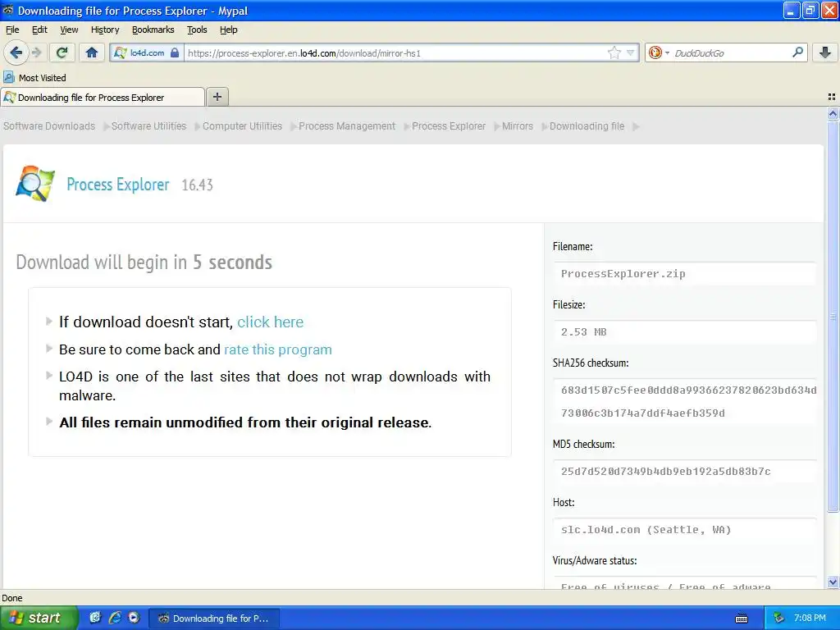This screenshot has width=840, height=630.
Task: Open the File menu
Action: tap(12, 30)
